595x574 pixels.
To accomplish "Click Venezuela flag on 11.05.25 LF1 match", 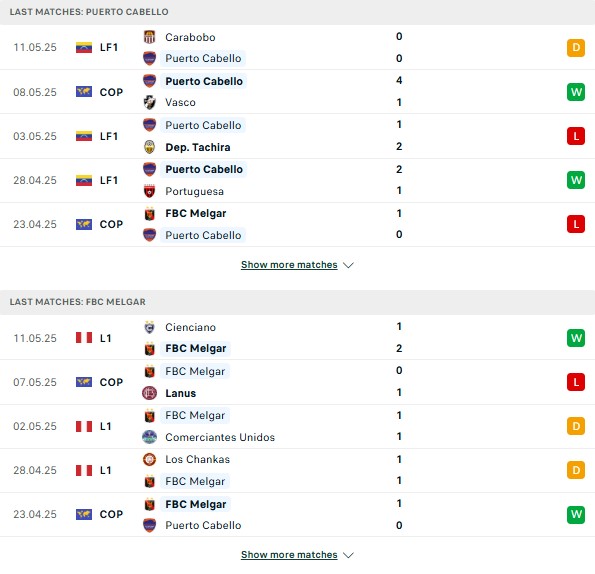I will point(84,47).
